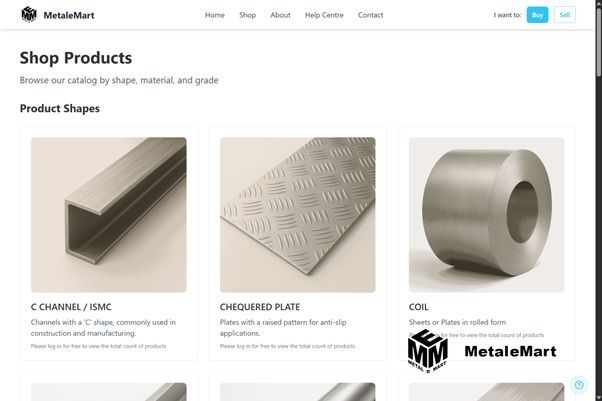
Task: Click the CHEQUERED PLATE title
Action: (260, 307)
